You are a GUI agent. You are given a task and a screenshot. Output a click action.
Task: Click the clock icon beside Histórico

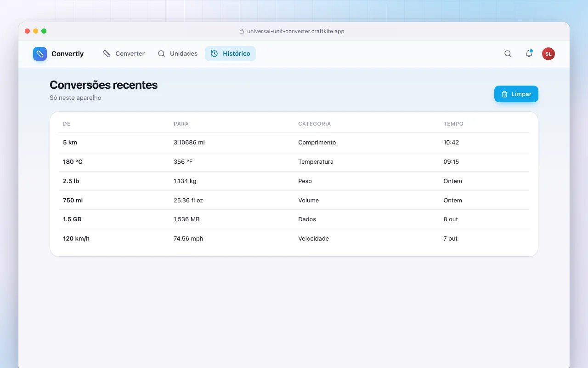click(214, 54)
